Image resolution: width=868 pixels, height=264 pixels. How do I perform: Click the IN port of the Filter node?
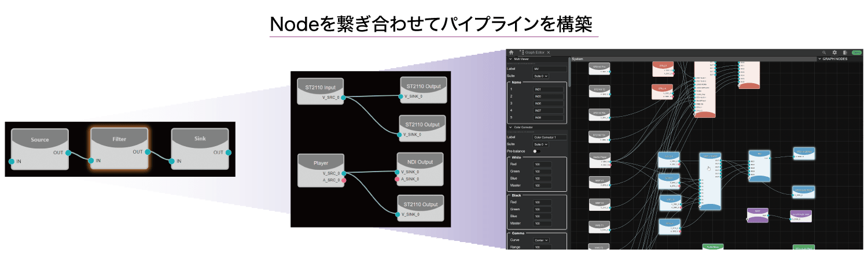point(91,161)
